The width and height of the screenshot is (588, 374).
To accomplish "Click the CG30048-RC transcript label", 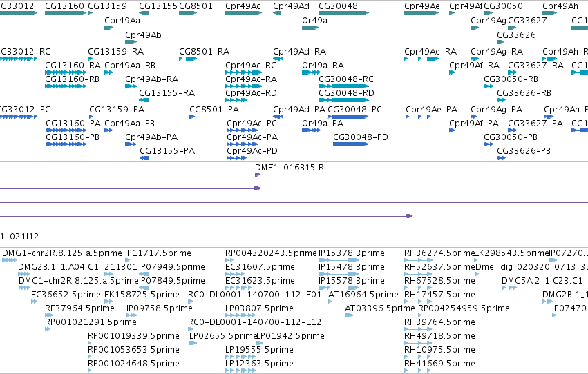I will pos(346,79).
